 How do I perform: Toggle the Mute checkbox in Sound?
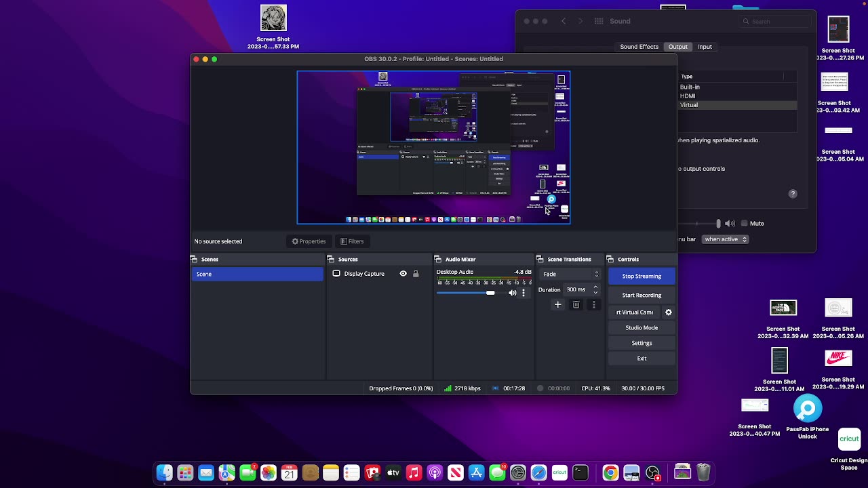tap(744, 223)
